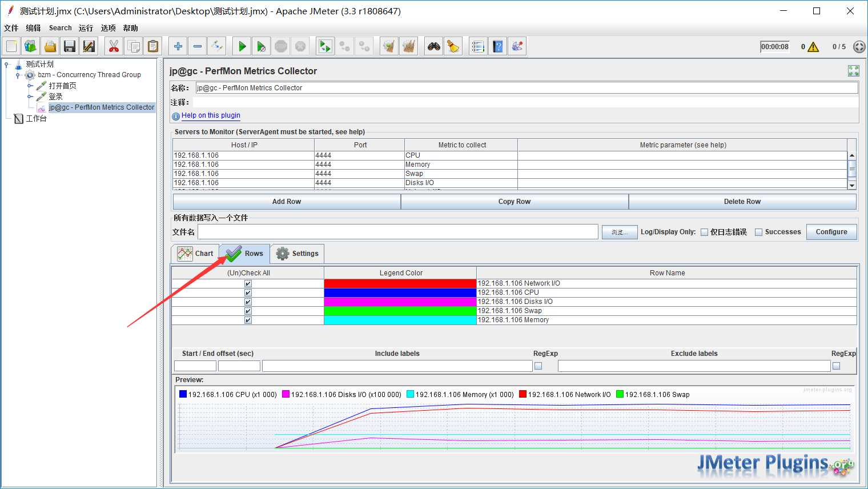Screen dimensions: 868x489
Task: Expand all tree nodes with plus icon
Action: [x=178, y=46]
